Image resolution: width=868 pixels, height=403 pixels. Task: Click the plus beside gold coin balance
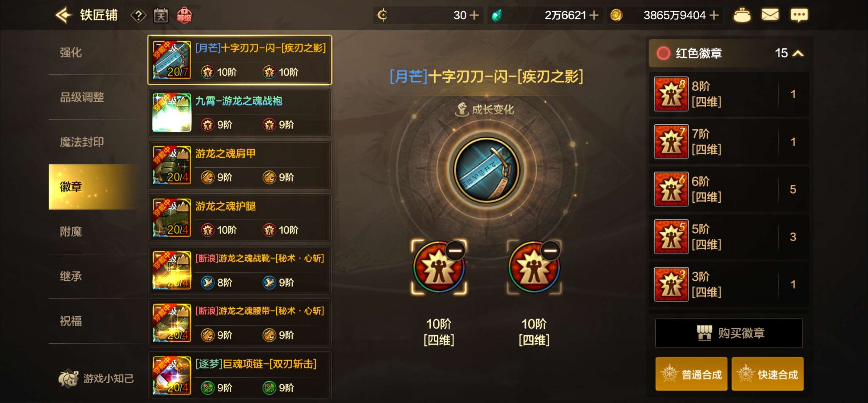(714, 15)
